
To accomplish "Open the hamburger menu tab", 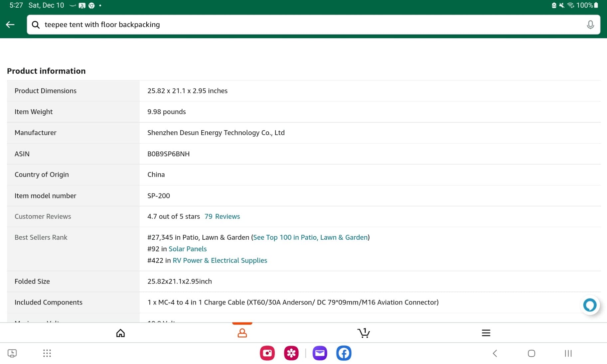I will [486, 333].
